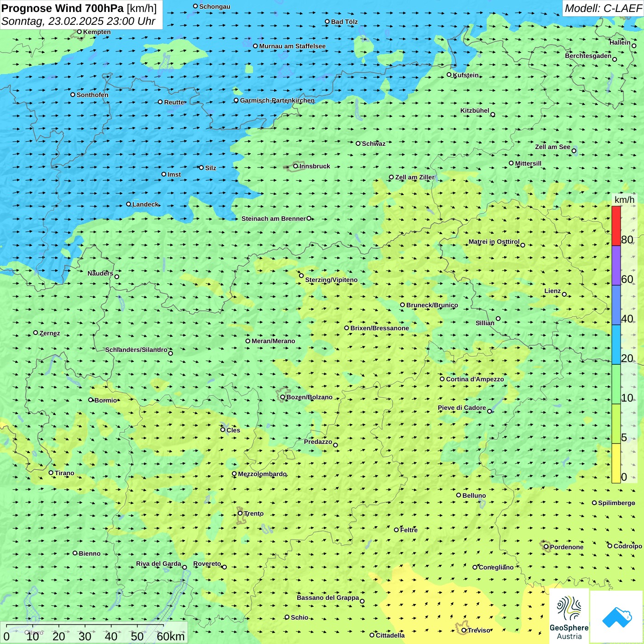Screen dimensions: 644x644
Task: Click the Kitzbühel label
Action: coord(475,110)
